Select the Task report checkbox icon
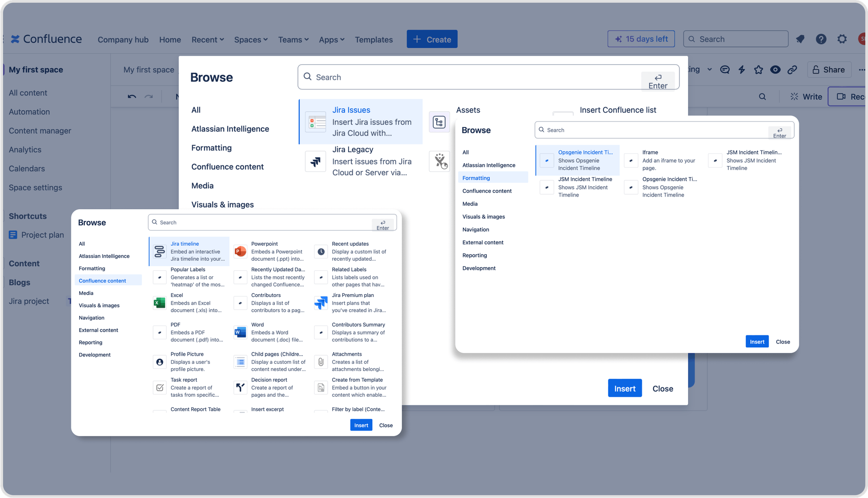The width and height of the screenshot is (868, 498). [x=160, y=387]
